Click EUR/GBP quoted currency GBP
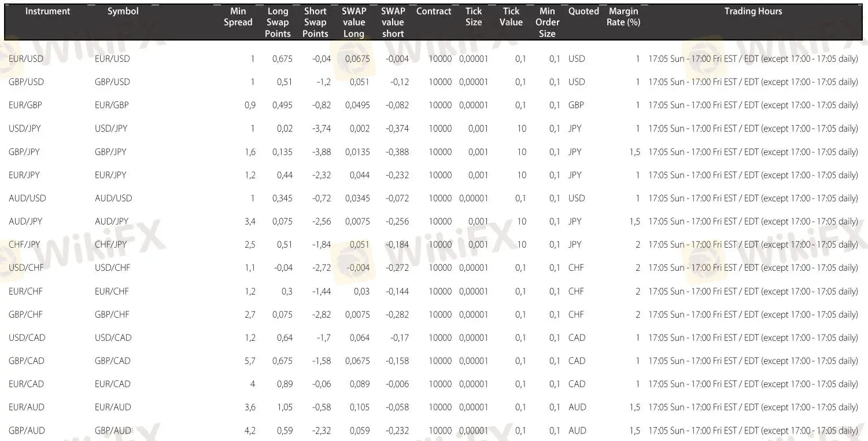868x441 pixels. (576, 105)
